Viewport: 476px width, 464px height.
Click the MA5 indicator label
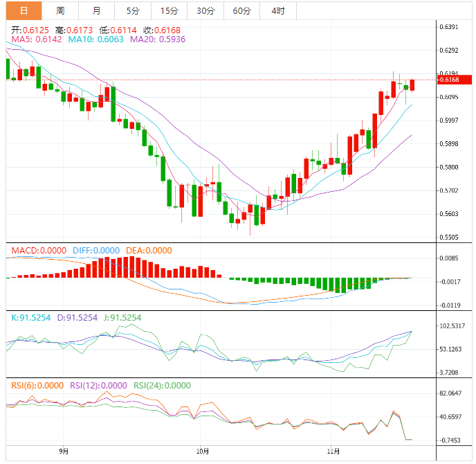33,39
